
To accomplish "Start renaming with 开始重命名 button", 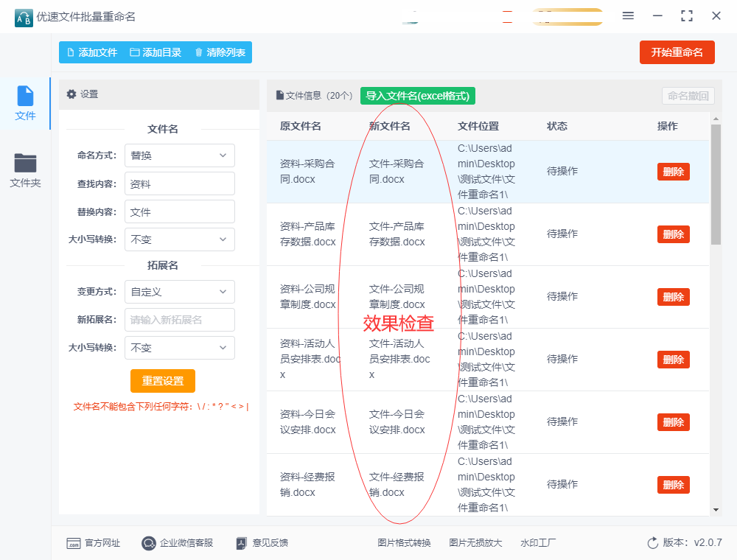I will [677, 52].
